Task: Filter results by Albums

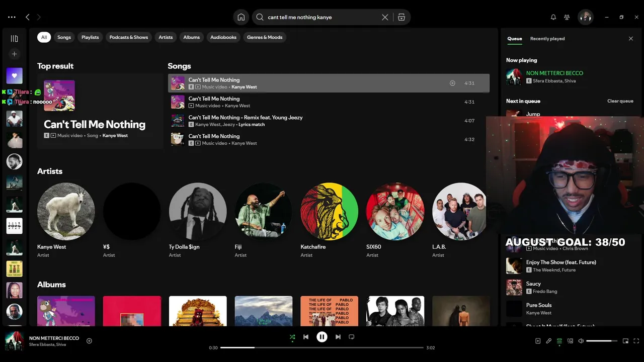Action: [x=192, y=37]
